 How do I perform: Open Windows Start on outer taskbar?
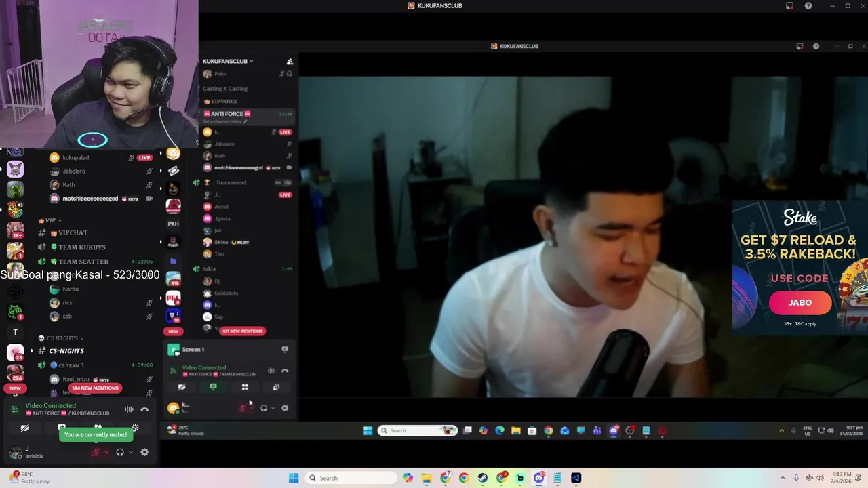coord(294,478)
